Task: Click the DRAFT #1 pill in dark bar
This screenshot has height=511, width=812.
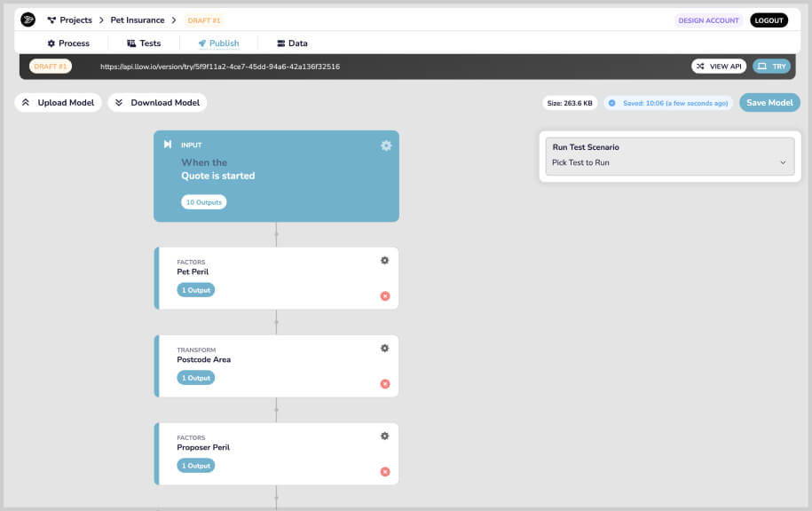Action: click(x=51, y=67)
